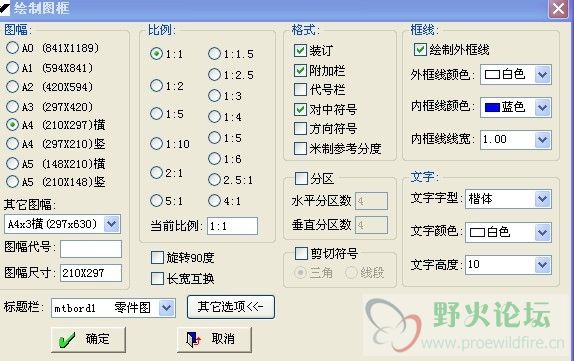Enable the 米制参考分度 checkbox
The image size is (574, 361).
300,148
